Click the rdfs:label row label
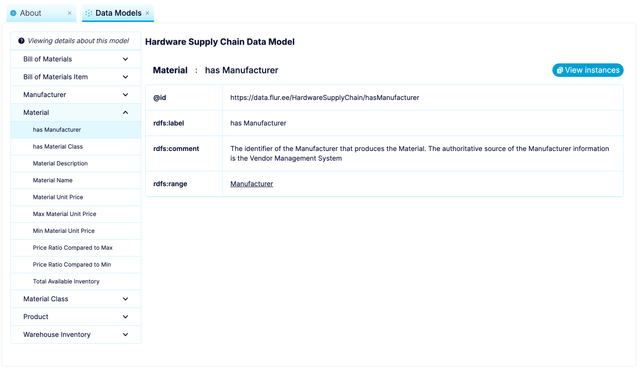 (x=169, y=123)
